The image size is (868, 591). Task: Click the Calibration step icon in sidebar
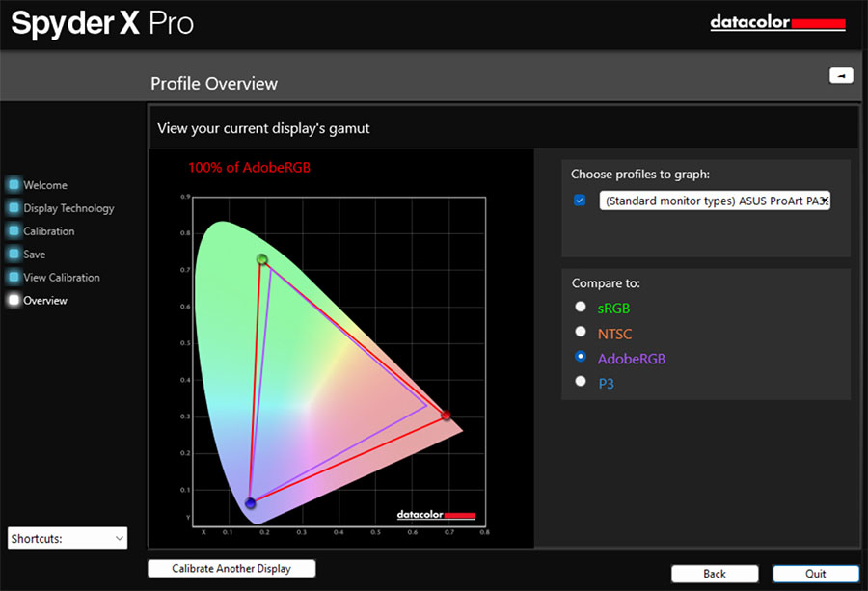[13, 230]
